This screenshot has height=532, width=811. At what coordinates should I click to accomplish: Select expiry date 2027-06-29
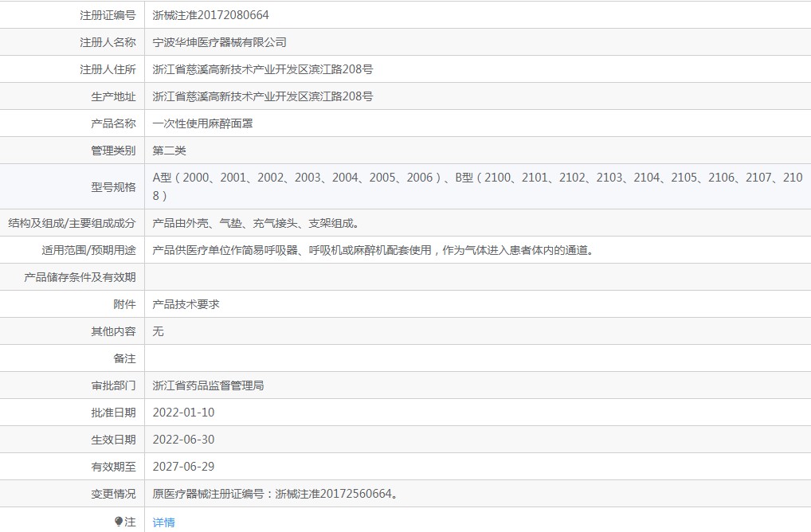click(183, 467)
